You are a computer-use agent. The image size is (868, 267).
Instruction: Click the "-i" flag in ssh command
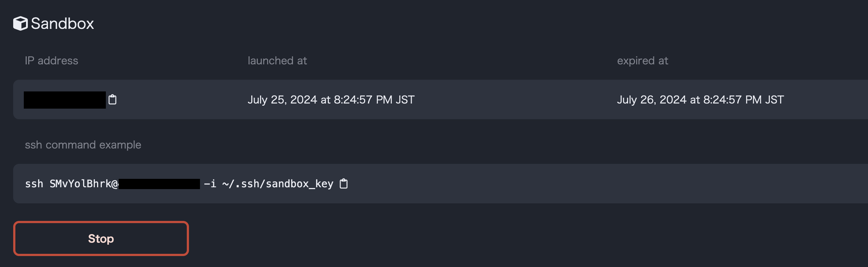click(x=210, y=184)
